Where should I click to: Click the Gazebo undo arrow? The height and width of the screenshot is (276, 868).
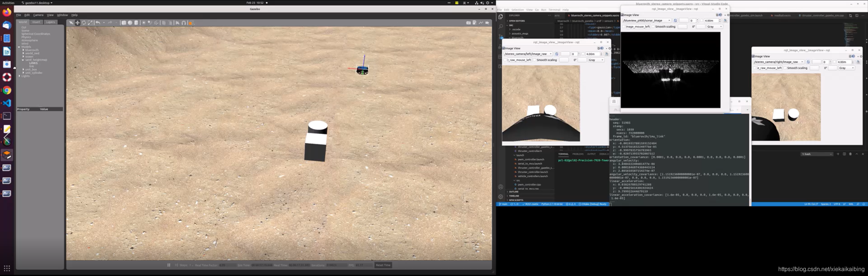point(98,23)
